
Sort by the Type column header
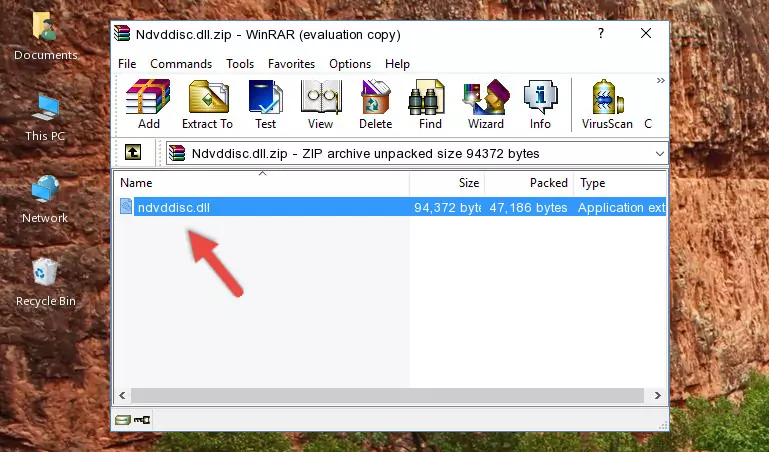tap(620, 183)
